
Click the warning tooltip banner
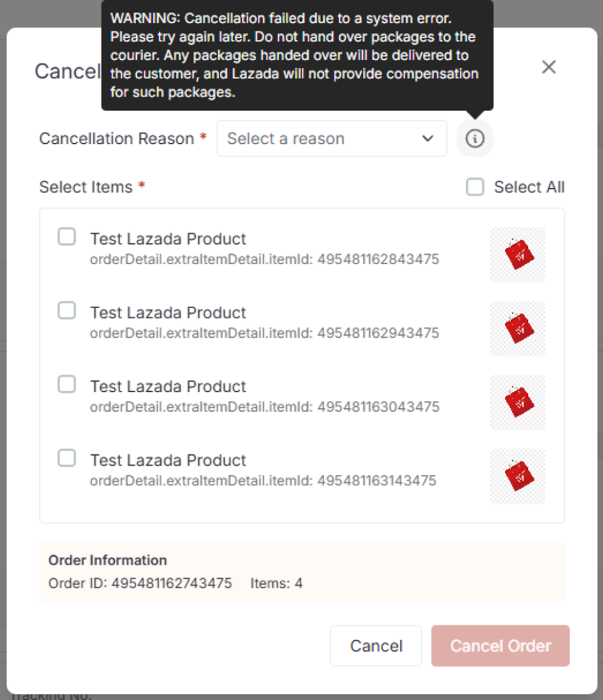click(x=296, y=55)
